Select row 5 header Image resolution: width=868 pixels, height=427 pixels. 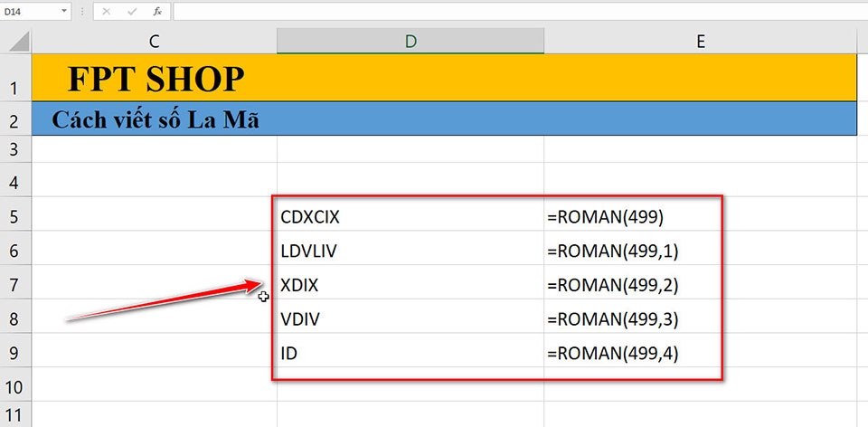(15, 213)
